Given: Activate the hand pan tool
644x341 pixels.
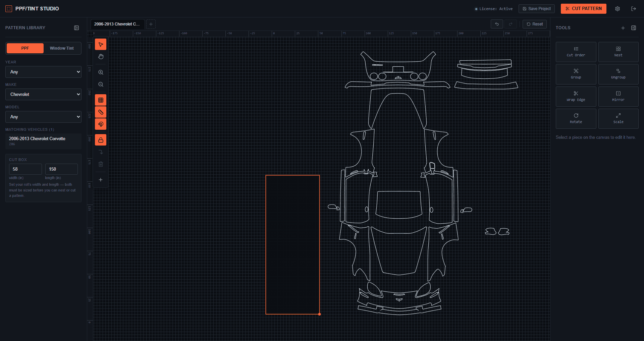Looking at the screenshot, I should 101,57.
